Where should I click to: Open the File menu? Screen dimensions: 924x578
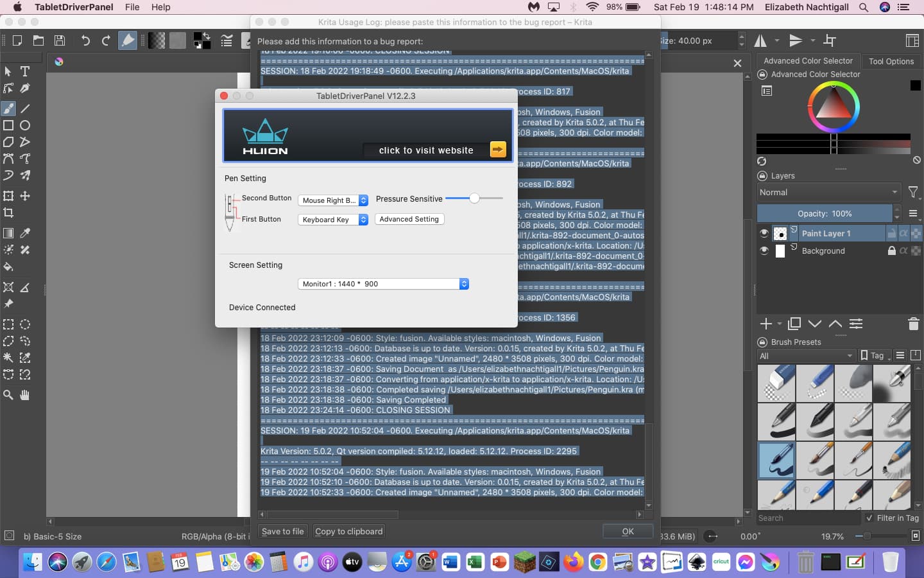(x=132, y=7)
